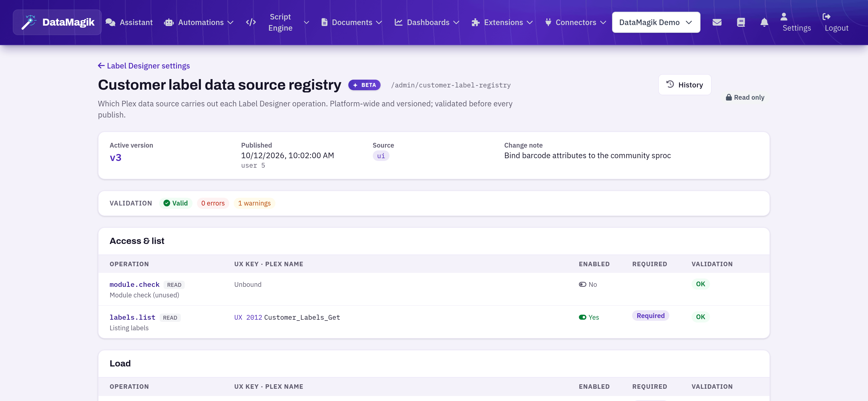The height and width of the screenshot is (401, 868).
Task: Click the module.check operation link
Action: point(134,284)
